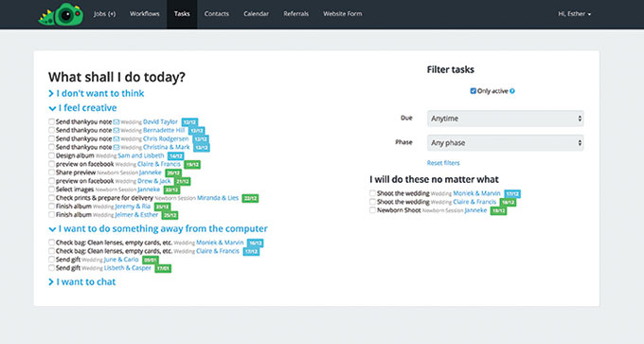Click date badge next to June & Carlo
Image resolution: width=644 pixels, height=344 pixels.
pyautogui.click(x=151, y=260)
